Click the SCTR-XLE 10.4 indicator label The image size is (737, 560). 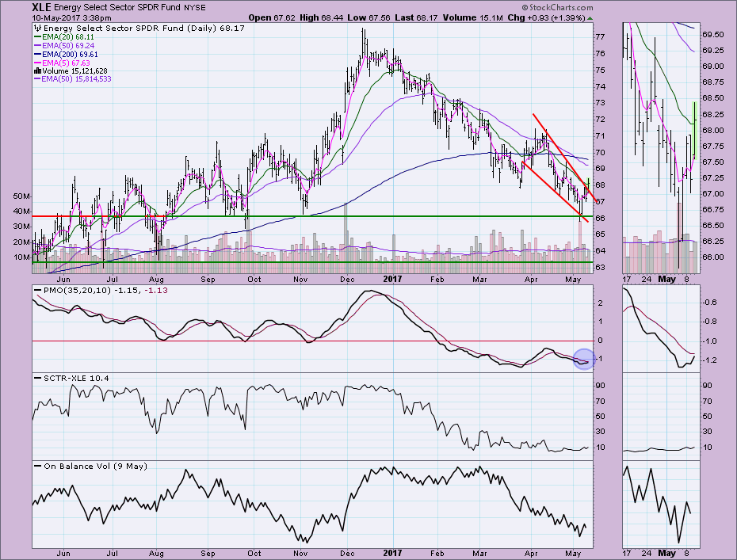tap(69, 378)
